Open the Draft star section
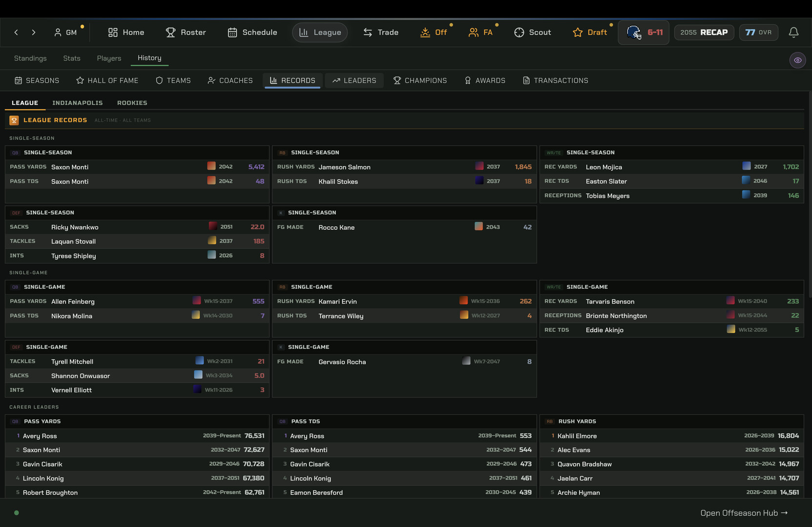 (x=590, y=32)
